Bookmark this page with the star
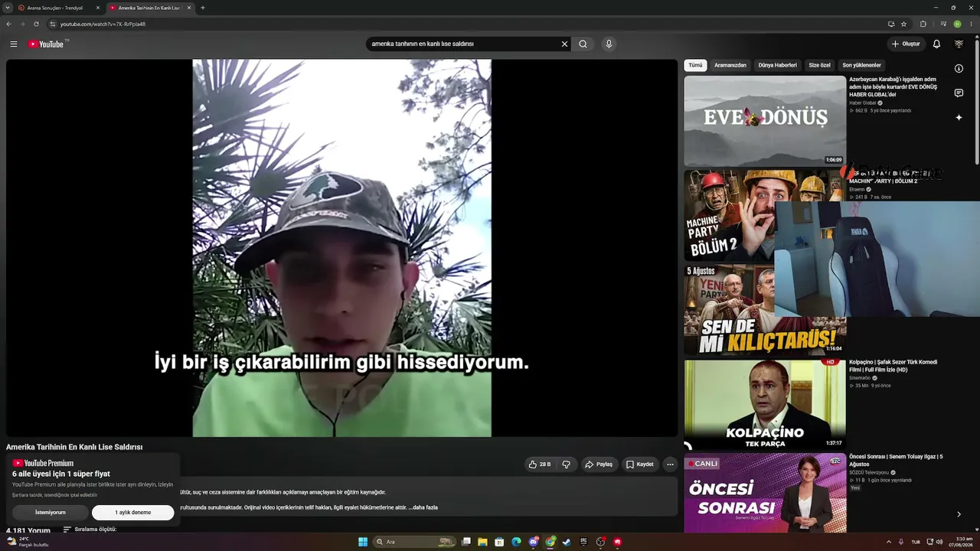This screenshot has width=980, height=551. (904, 24)
